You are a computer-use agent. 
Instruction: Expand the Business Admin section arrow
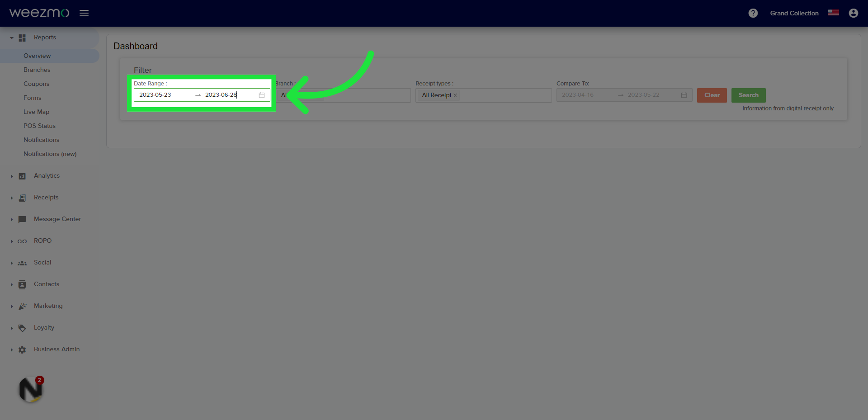coord(12,350)
